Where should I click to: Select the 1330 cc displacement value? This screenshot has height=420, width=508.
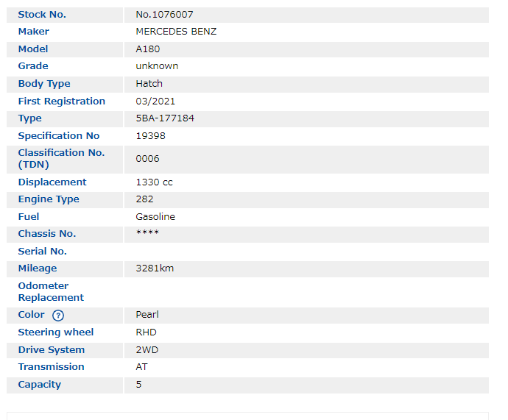point(155,182)
